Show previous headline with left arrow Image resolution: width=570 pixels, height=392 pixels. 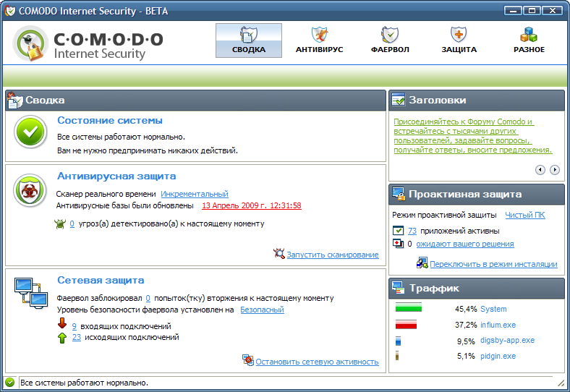click(x=540, y=170)
